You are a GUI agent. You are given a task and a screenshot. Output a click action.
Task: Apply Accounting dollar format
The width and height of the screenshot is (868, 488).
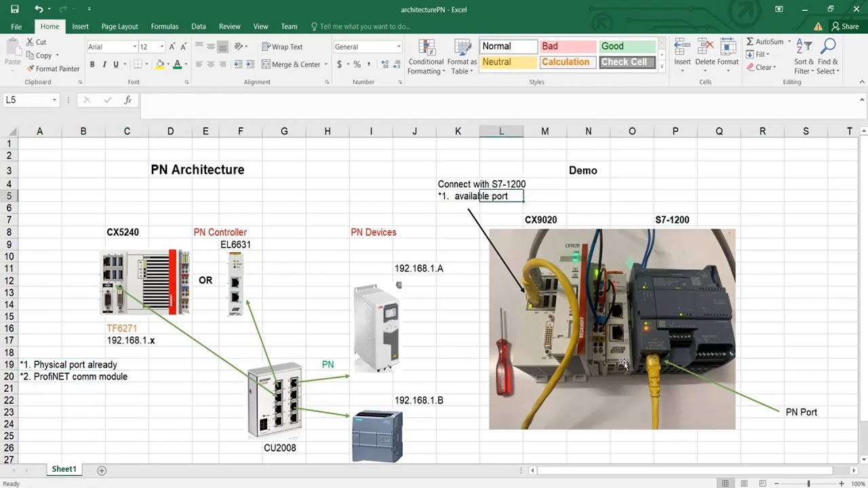(x=338, y=64)
